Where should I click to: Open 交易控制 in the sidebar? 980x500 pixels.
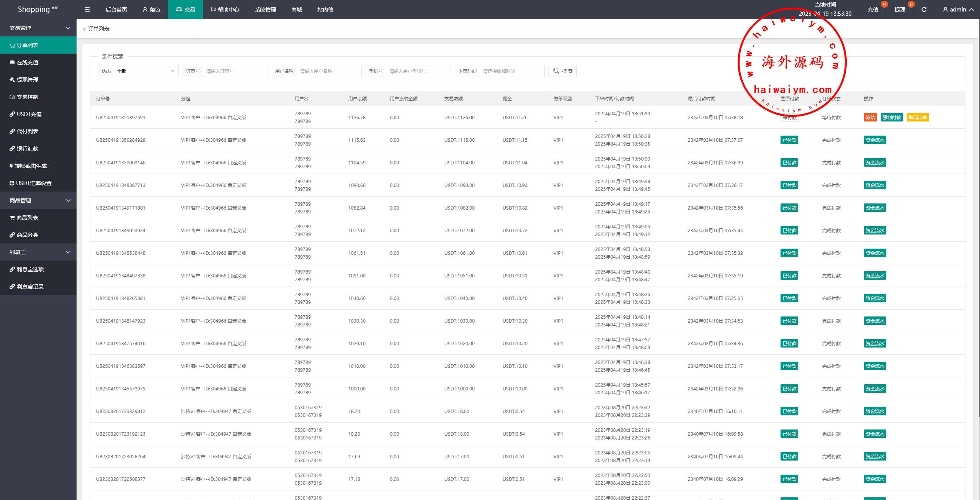[27, 97]
